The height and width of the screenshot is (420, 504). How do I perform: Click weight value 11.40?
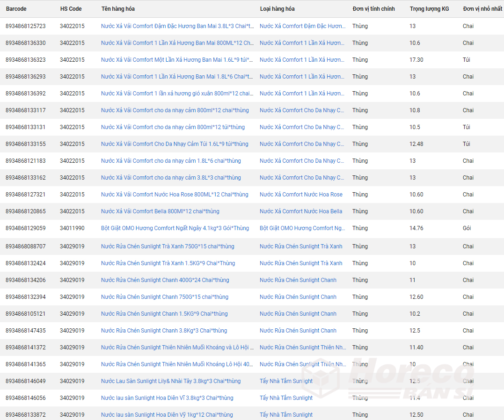point(416,348)
